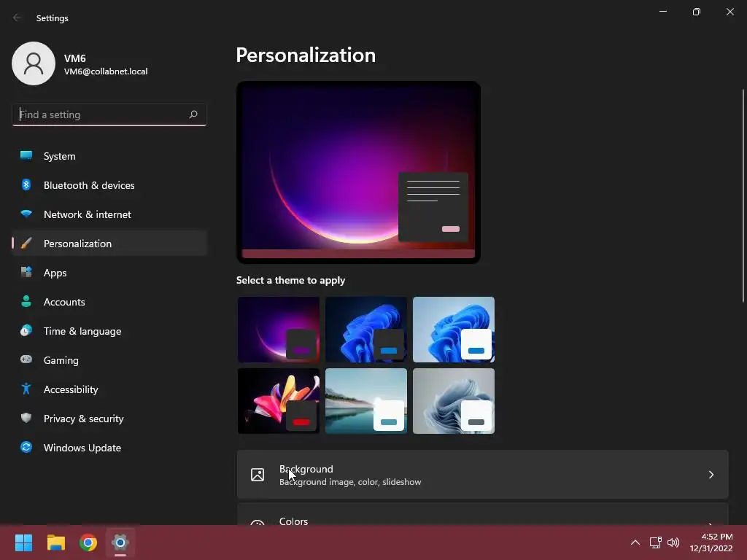Launch Google Chrome from taskbar
This screenshot has height=560, width=747.
tap(88, 542)
